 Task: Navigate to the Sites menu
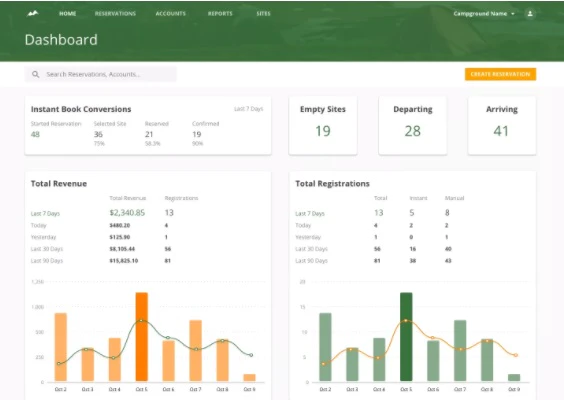[x=263, y=14]
